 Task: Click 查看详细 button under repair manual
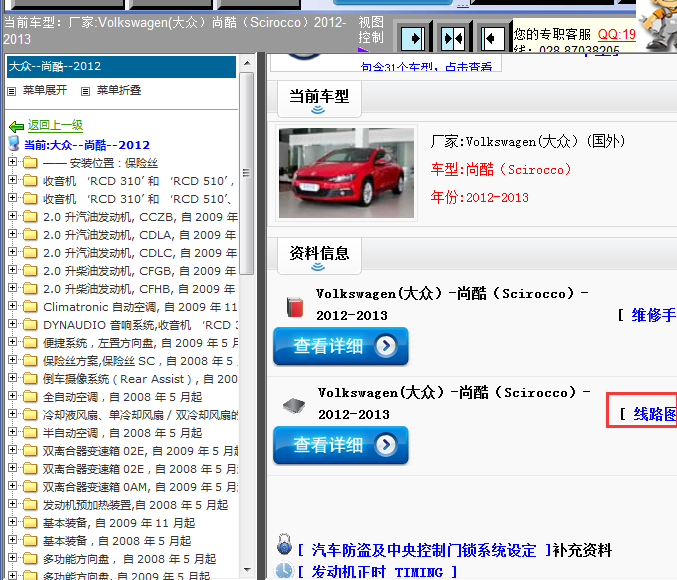point(341,346)
